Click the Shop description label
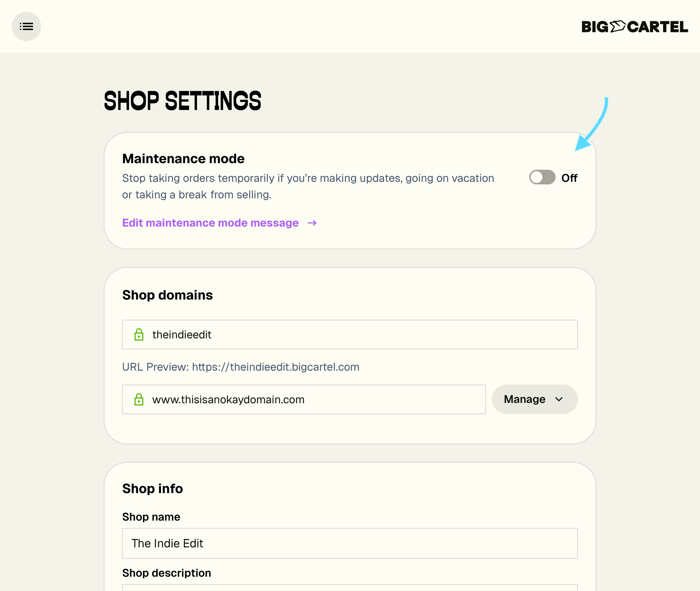Screen dimensions: 700x591 click(166, 573)
